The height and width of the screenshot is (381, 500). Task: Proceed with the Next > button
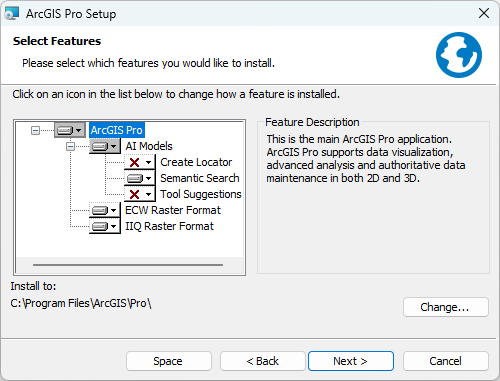[351, 361]
